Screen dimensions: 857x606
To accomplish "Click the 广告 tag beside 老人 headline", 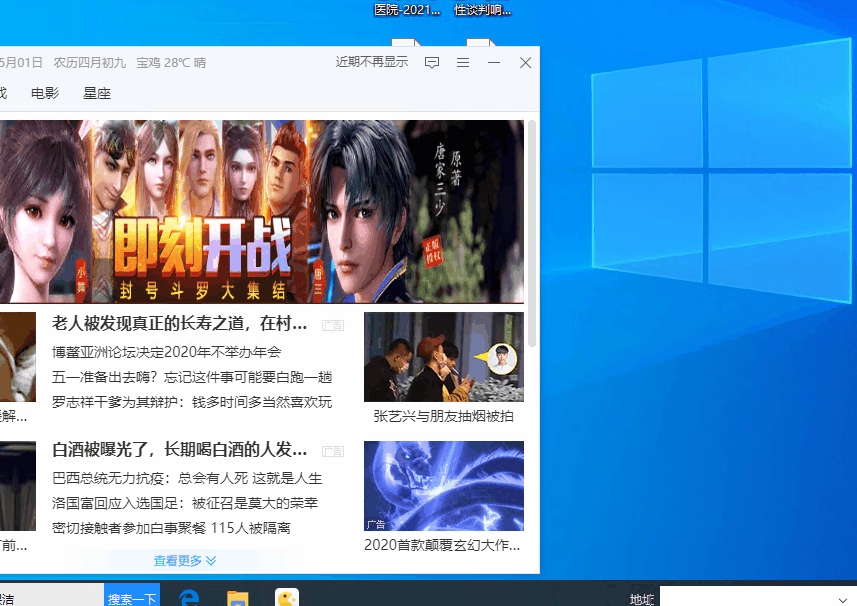I will point(333,326).
